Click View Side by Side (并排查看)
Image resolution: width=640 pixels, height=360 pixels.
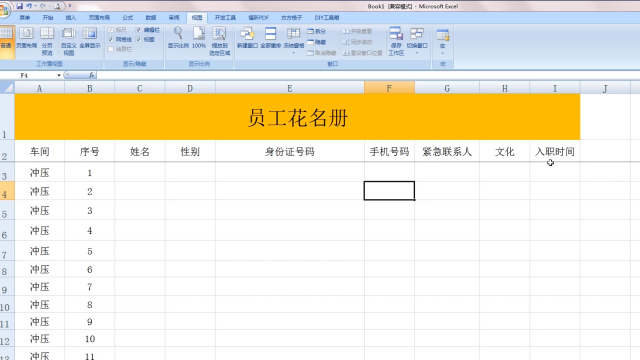click(x=358, y=31)
